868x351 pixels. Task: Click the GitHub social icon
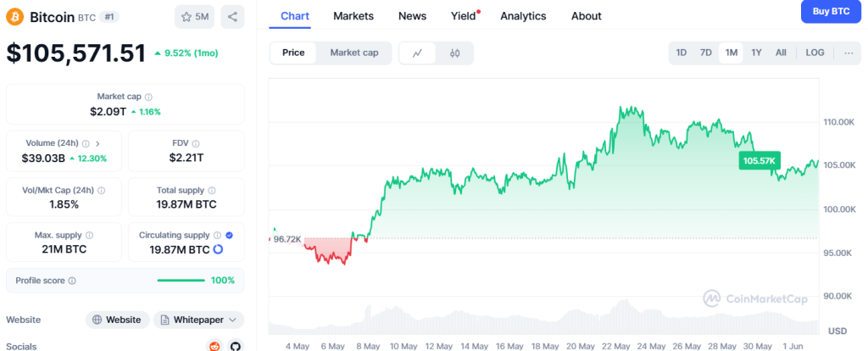(235, 346)
